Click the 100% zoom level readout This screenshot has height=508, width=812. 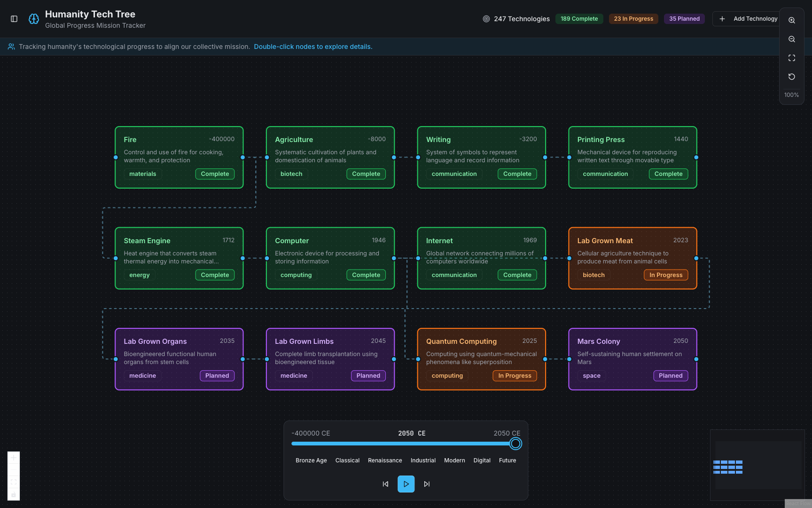(791, 95)
